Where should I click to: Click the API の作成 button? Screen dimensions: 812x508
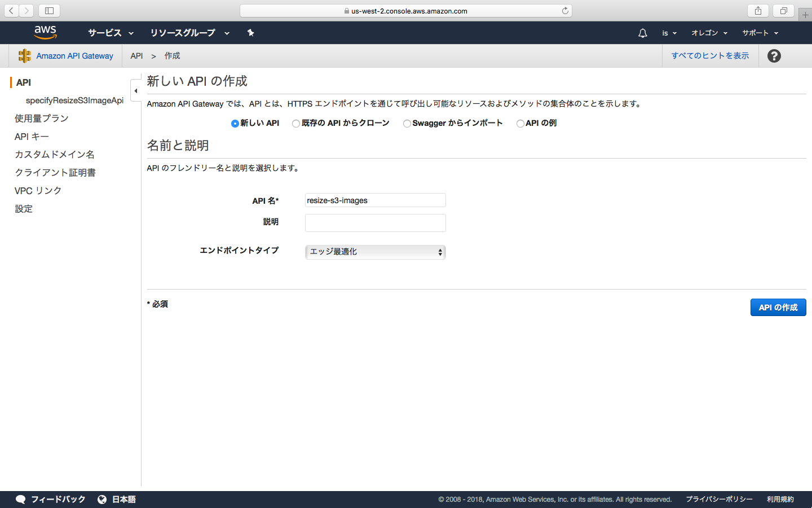(x=778, y=308)
